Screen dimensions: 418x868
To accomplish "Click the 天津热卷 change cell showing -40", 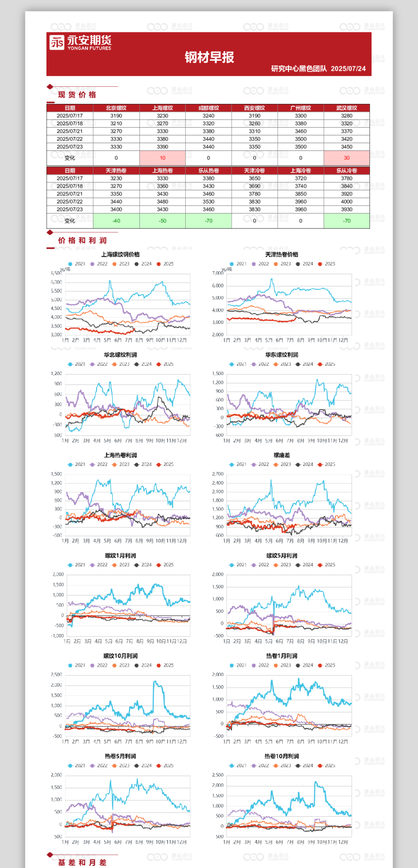I will (x=116, y=221).
